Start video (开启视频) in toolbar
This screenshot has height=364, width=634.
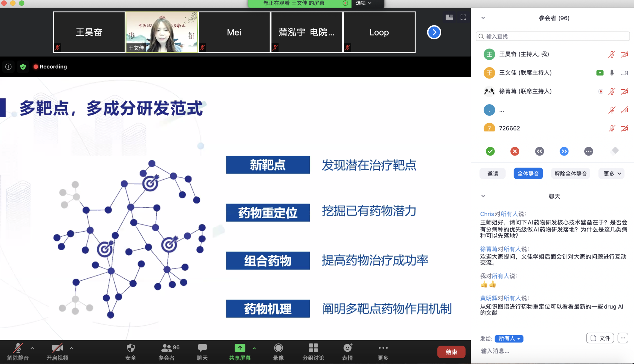[x=57, y=348]
